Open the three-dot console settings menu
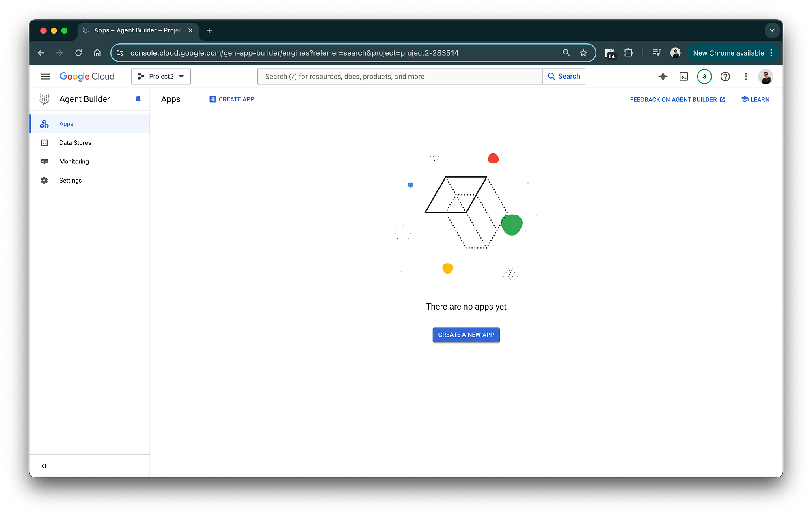Screen dimensions: 812x516 746,76
